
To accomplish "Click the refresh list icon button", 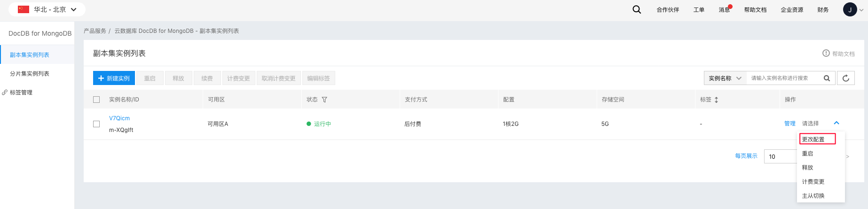I will pos(845,78).
